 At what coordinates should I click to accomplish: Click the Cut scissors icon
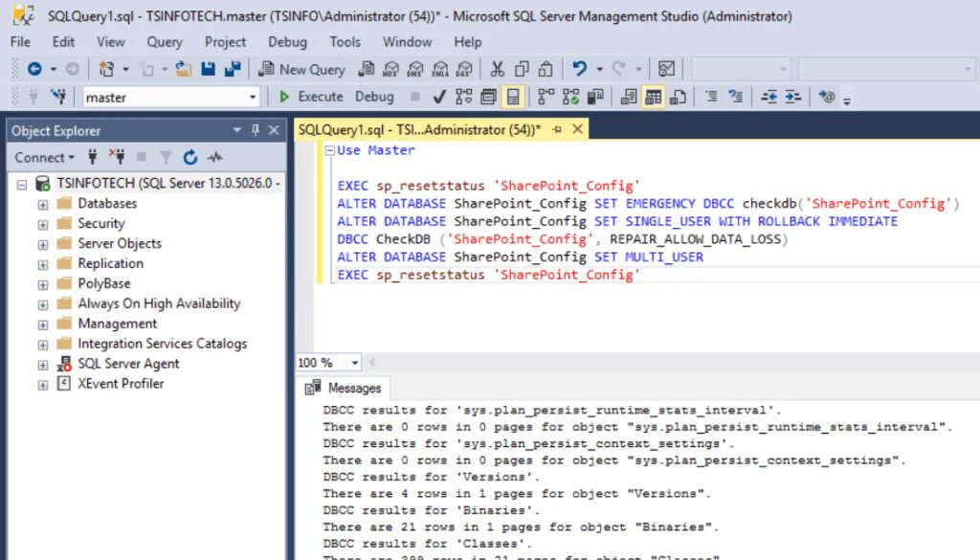click(x=498, y=69)
